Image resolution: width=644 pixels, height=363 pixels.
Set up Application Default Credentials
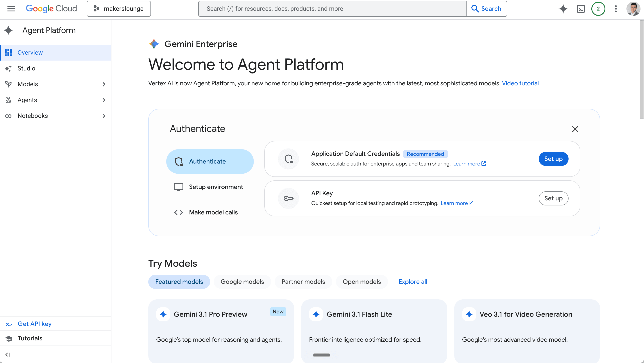pyautogui.click(x=553, y=159)
